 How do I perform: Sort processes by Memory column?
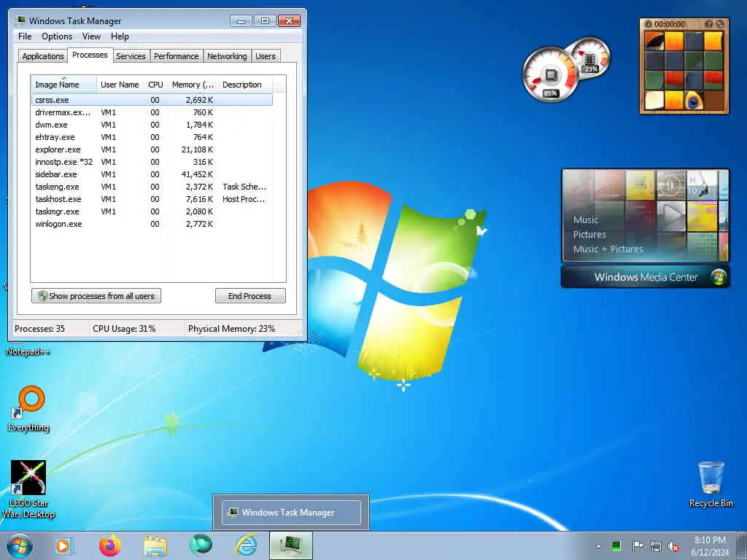[x=193, y=85]
